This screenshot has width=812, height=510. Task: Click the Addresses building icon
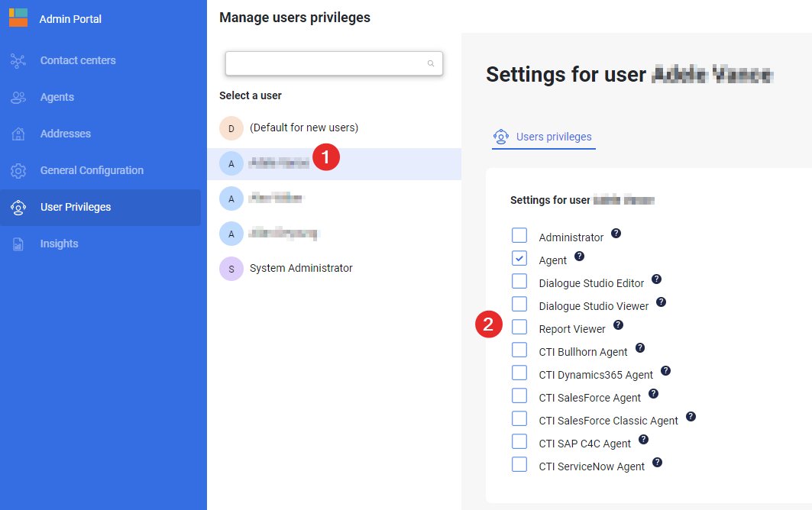18,134
